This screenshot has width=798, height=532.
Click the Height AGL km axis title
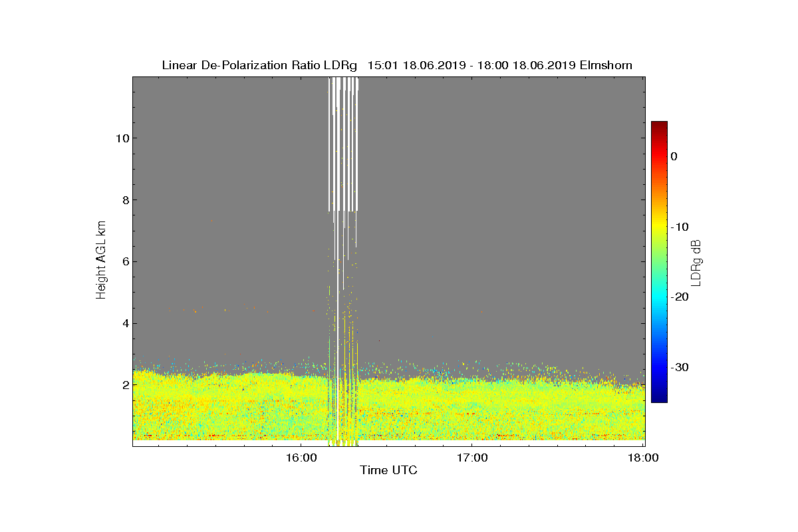point(101,261)
